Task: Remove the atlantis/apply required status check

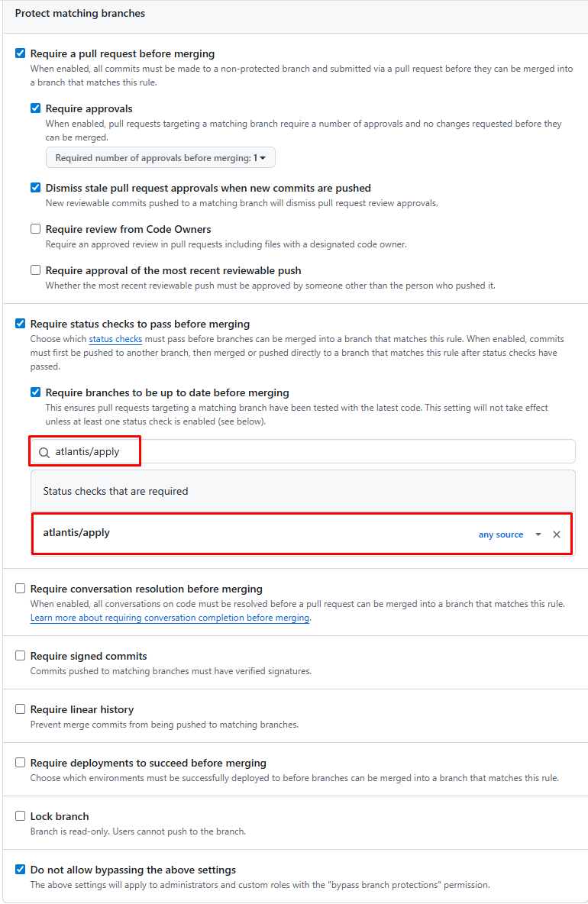Action: click(556, 534)
